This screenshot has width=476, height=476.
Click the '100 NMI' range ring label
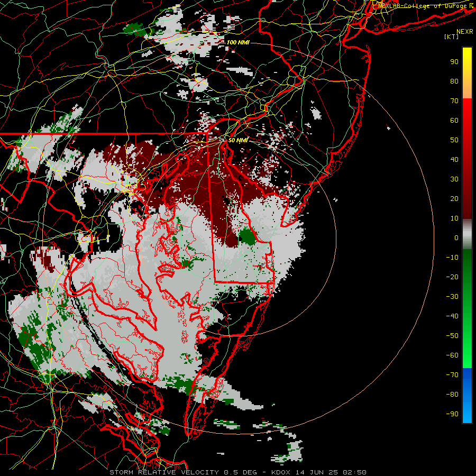[x=237, y=42]
